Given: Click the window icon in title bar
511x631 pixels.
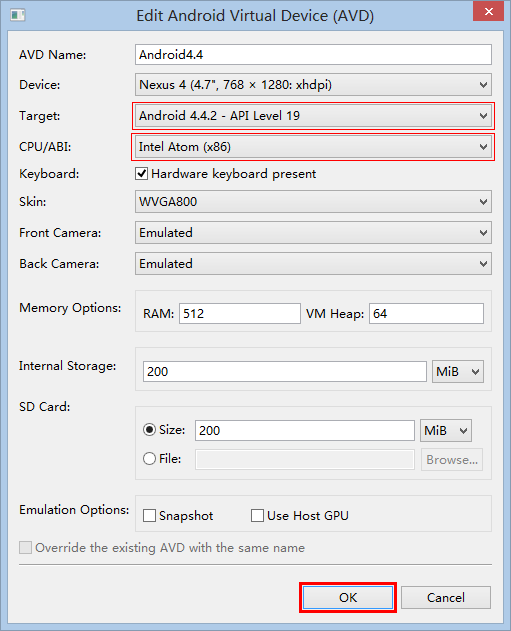Looking at the screenshot, I should tap(18, 15).
